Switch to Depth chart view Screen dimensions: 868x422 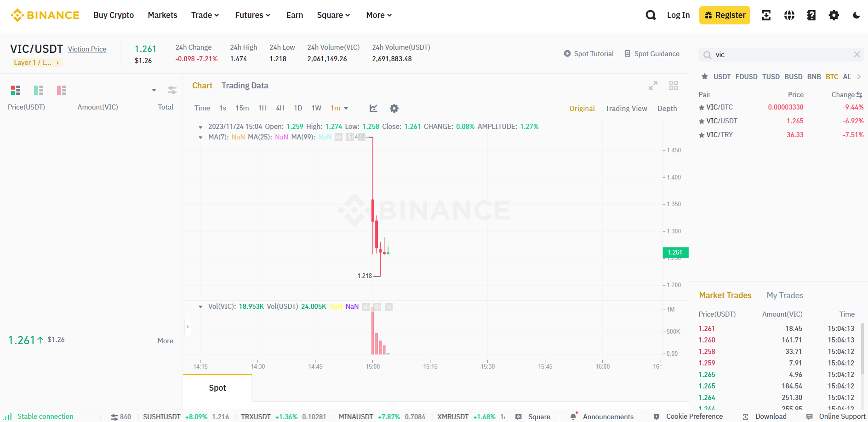click(667, 109)
